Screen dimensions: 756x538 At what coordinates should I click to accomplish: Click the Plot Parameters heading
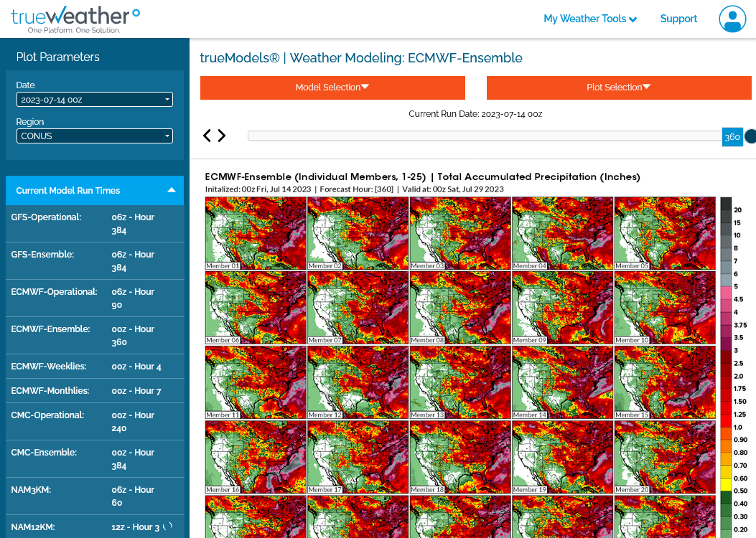tap(58, 57)
